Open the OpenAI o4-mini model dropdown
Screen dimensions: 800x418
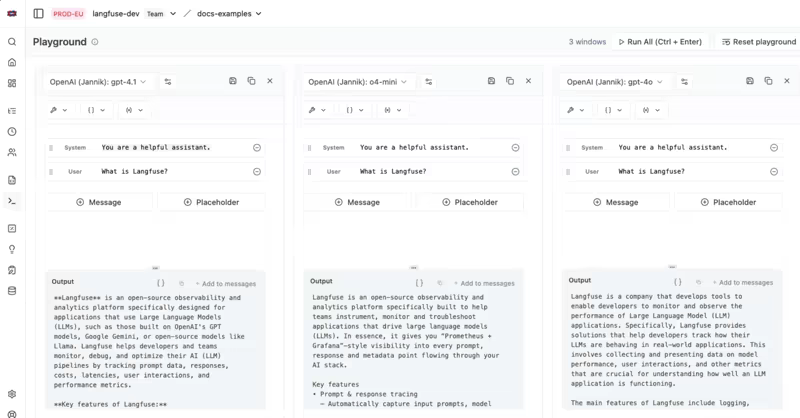click(358, 82)
